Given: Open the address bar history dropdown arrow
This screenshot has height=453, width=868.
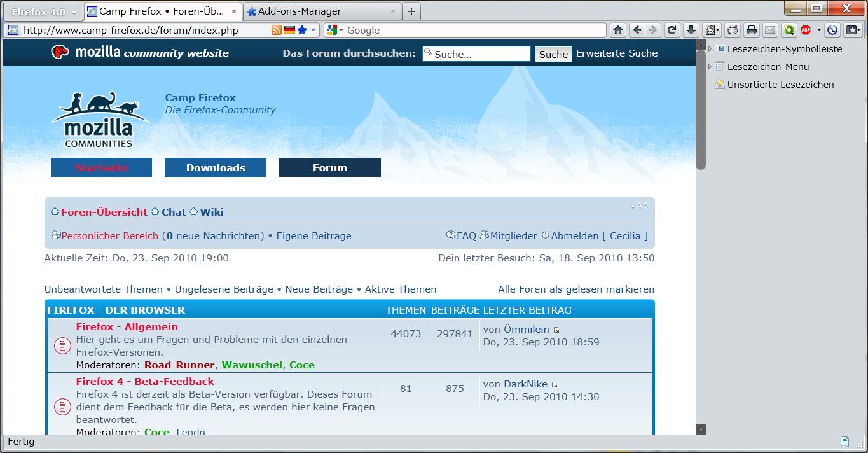Looking at the screenshot, I should (x=314, y=30).
